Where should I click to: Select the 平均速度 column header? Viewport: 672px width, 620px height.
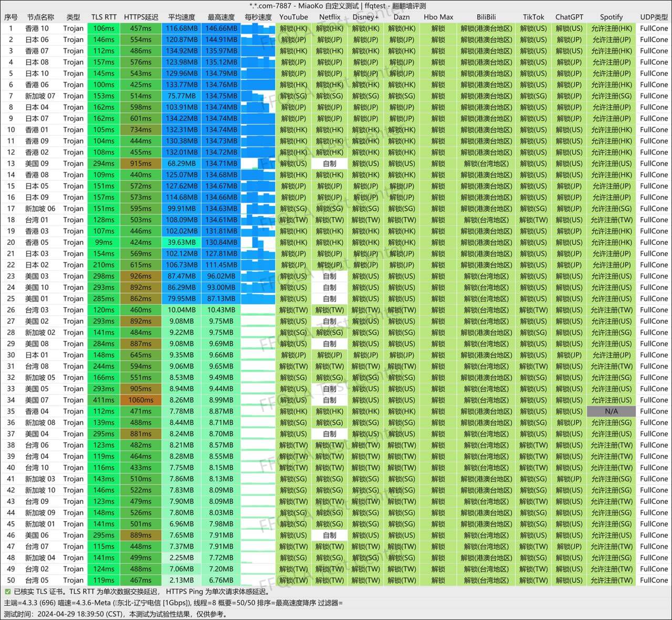coord(182,17)
